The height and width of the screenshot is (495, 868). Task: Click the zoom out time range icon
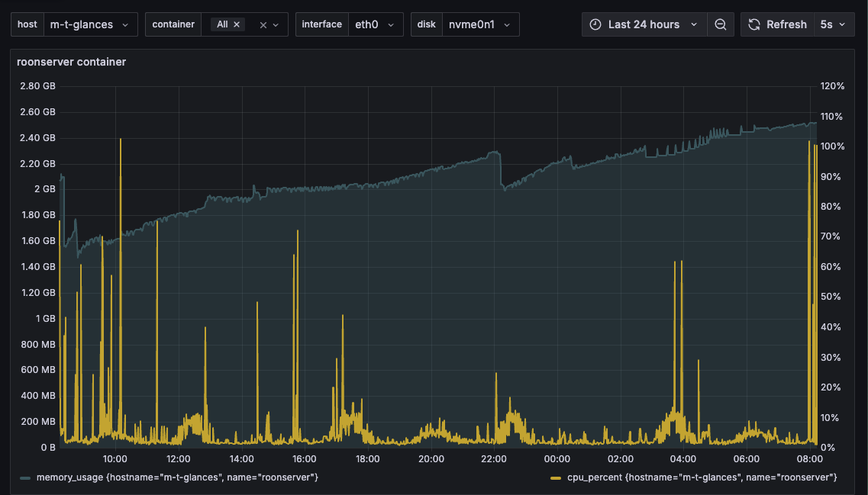(x=721, y=24)
